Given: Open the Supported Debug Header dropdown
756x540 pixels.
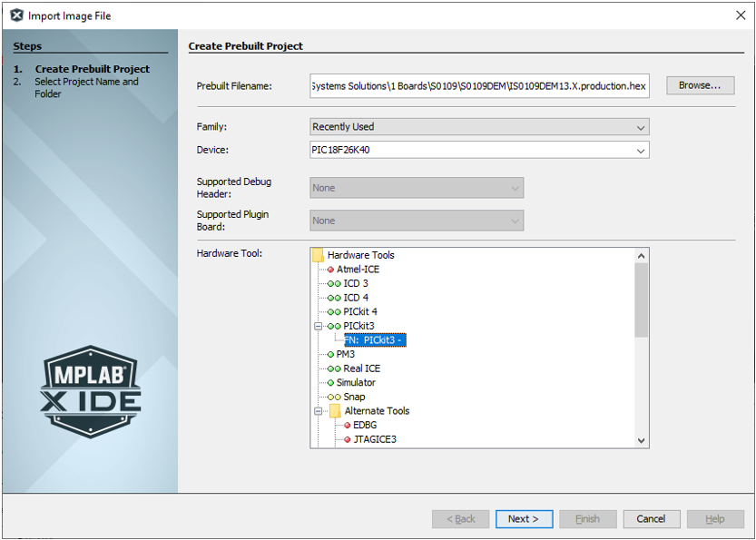Looking at the screenshot, I should (x=417, y=188).
